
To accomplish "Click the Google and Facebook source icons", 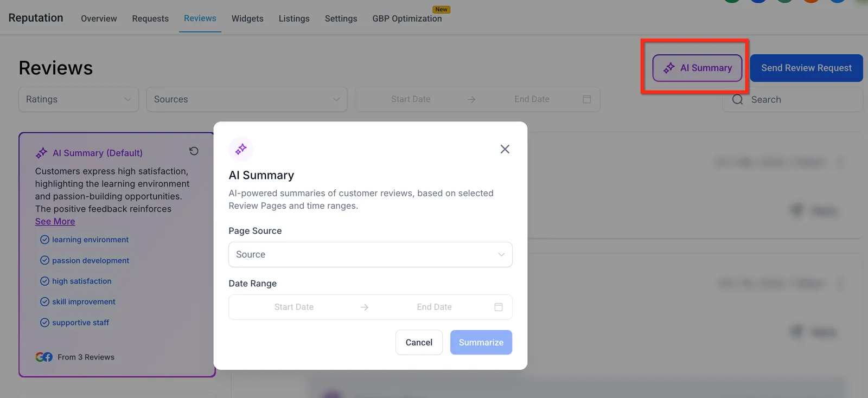I will click(x=44, y=357).
